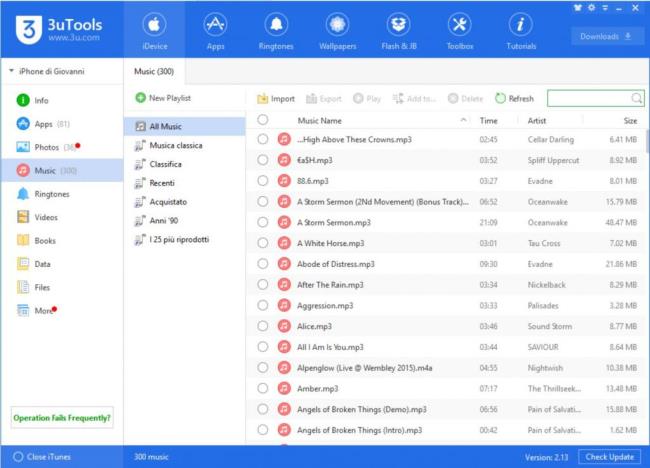Screen dimensions: 650x468
Task: Export selected music
Action: 324,99
